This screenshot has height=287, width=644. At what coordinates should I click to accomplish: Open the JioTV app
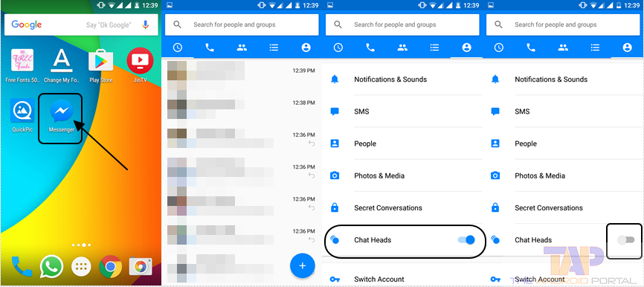140,65
